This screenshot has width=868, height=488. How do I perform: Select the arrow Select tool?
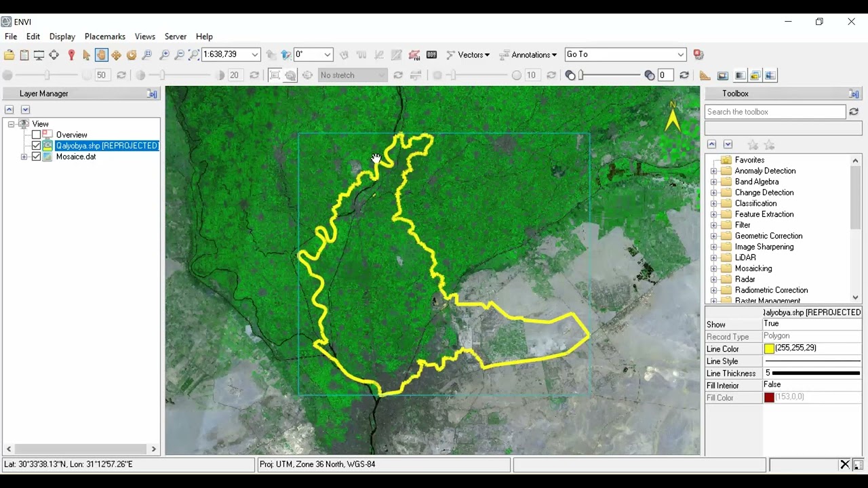point(86,55)
